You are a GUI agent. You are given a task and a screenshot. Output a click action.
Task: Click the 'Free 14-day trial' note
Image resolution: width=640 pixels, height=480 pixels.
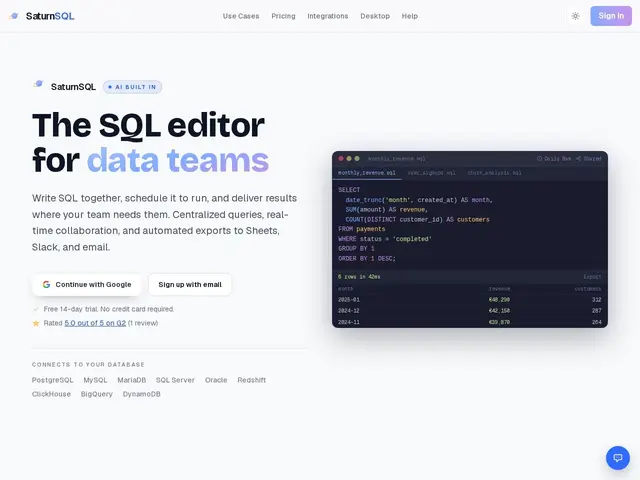109,309
